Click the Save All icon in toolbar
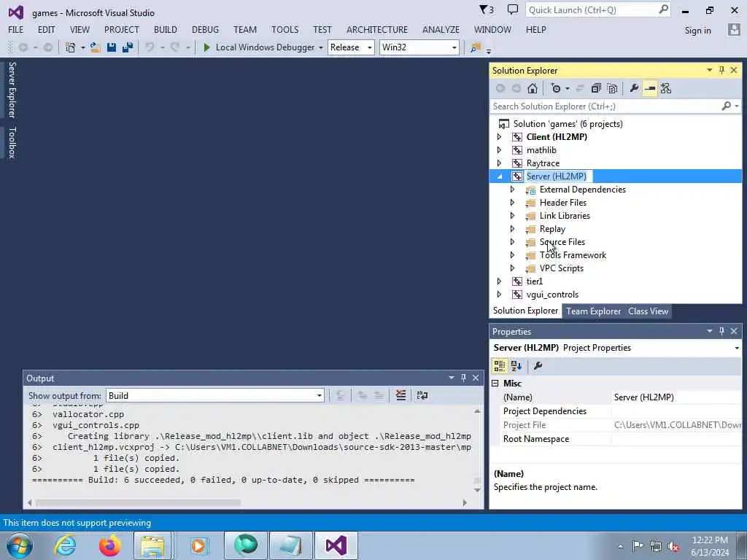 [x=128, y=47]
